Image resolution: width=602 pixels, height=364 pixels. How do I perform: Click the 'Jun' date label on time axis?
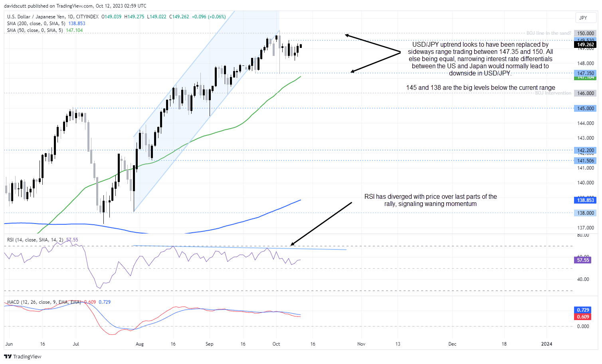pyautogui.click(x=9, y=344)
